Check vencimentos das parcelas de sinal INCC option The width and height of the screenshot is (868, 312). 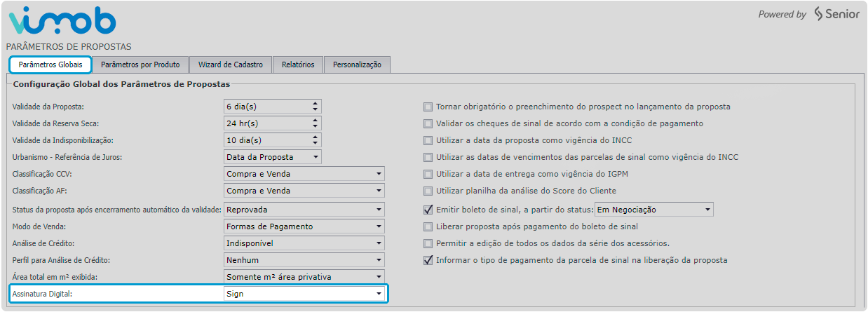[x=428, y=157]
